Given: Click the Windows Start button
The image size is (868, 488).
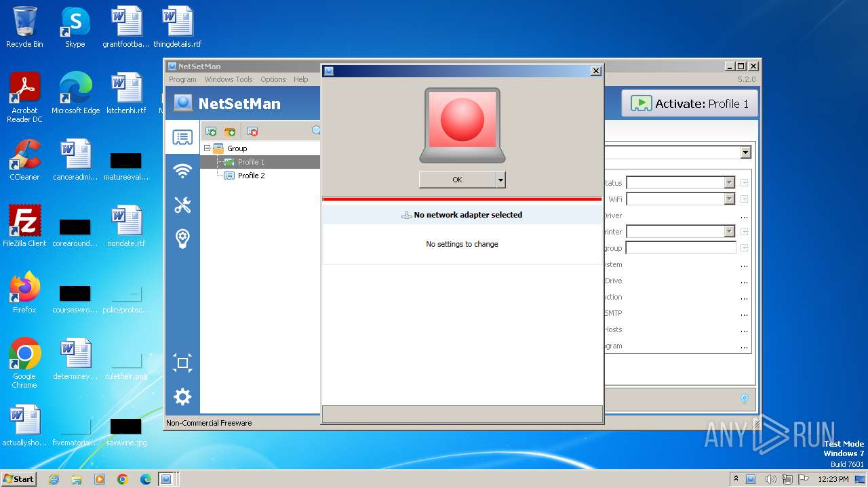Looking at the screenshot, I should tap(19, 479).
